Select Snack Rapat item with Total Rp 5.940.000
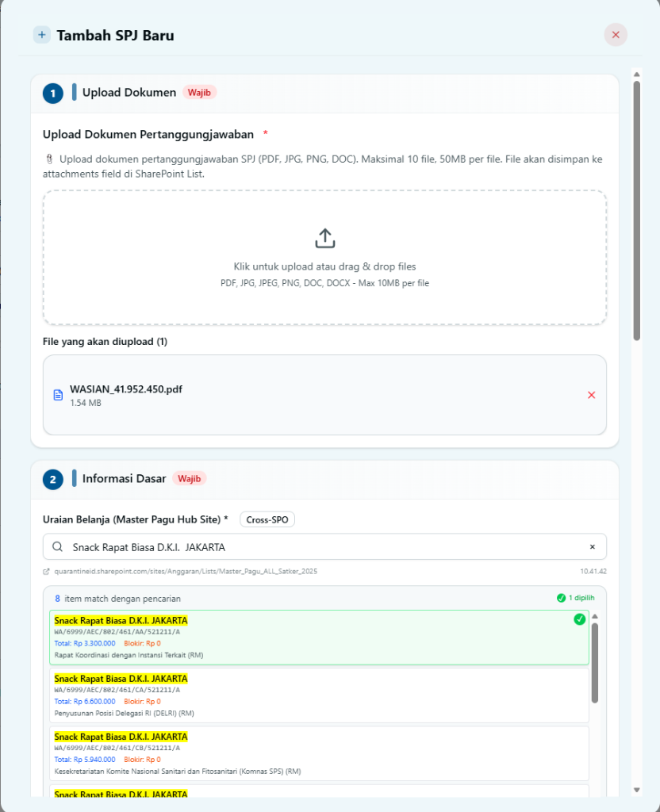 [319, 753]
